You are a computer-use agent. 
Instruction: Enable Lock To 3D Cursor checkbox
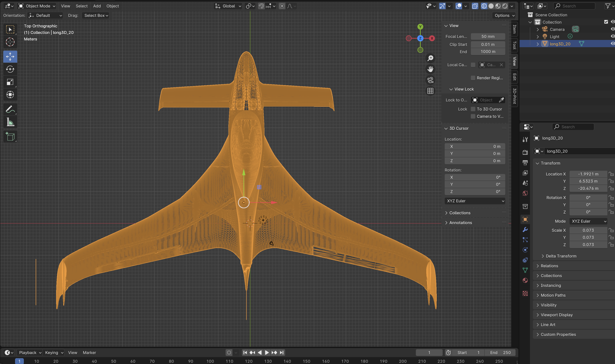tap(473, 109)
